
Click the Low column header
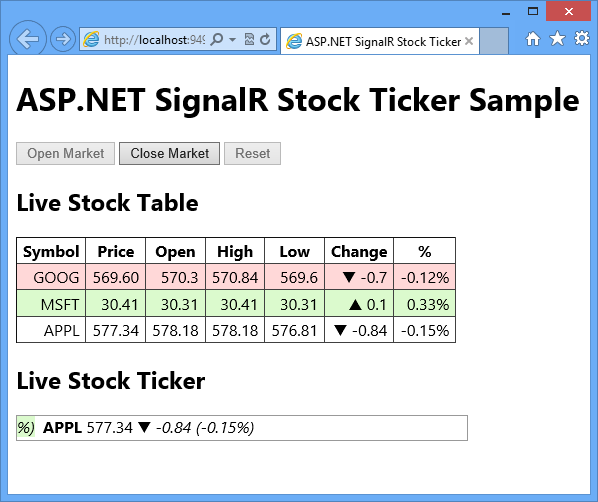tap(294, 251)
